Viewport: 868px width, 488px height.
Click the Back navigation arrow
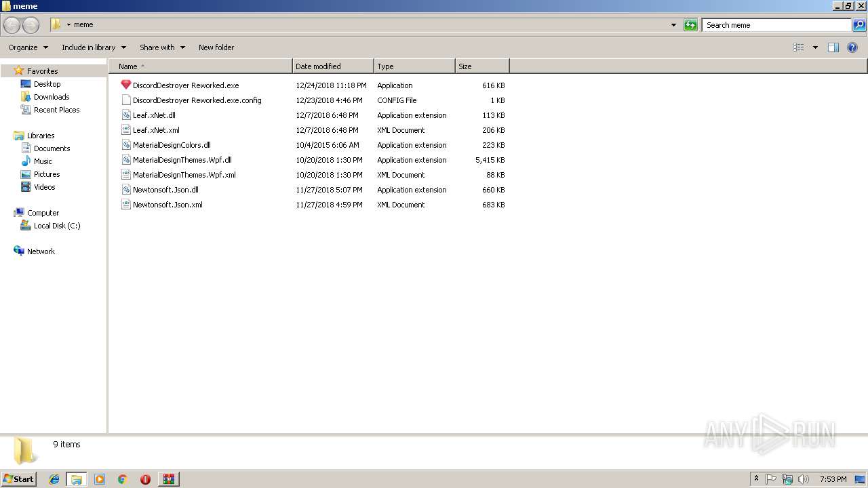click(x=12, y=25)
